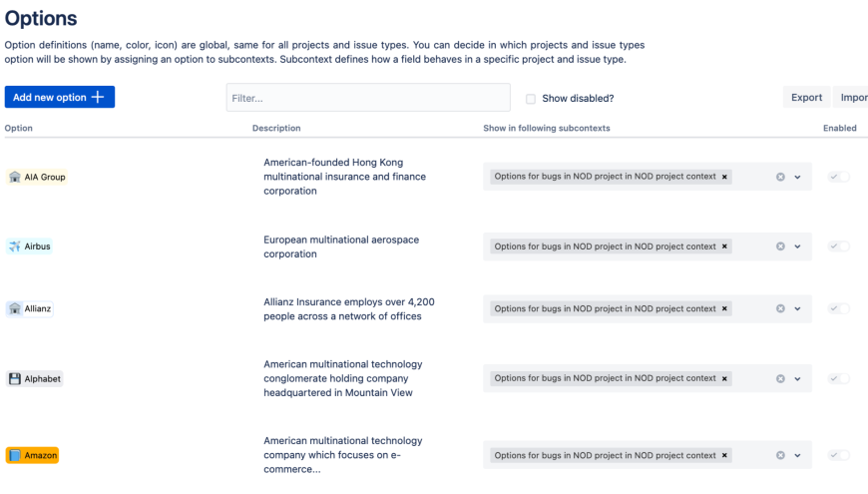Remove subcontext tag from Allianz row
868x494 pixels.
coord(725,308)
